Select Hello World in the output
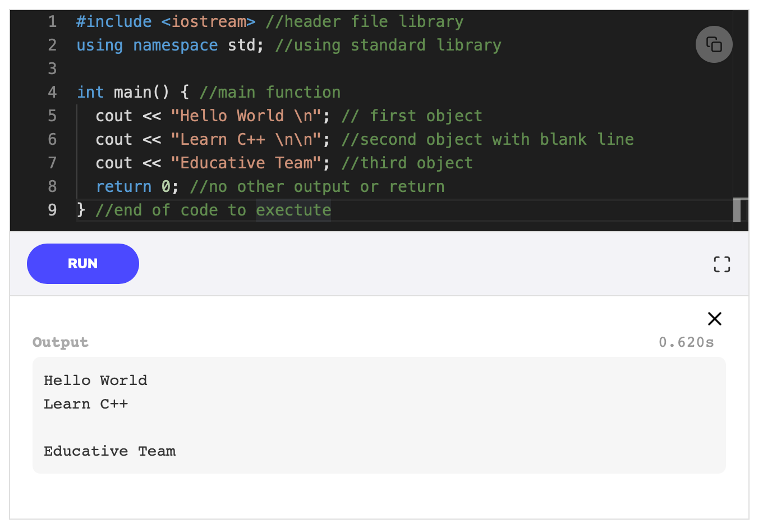Viewport: 763px width, 532px height. (x=95, y=380)
